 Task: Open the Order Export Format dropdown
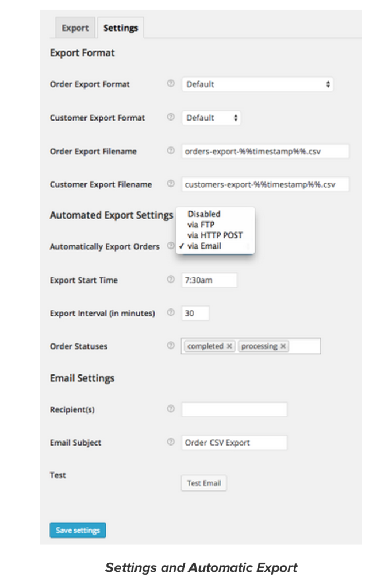tap(257, 84)
